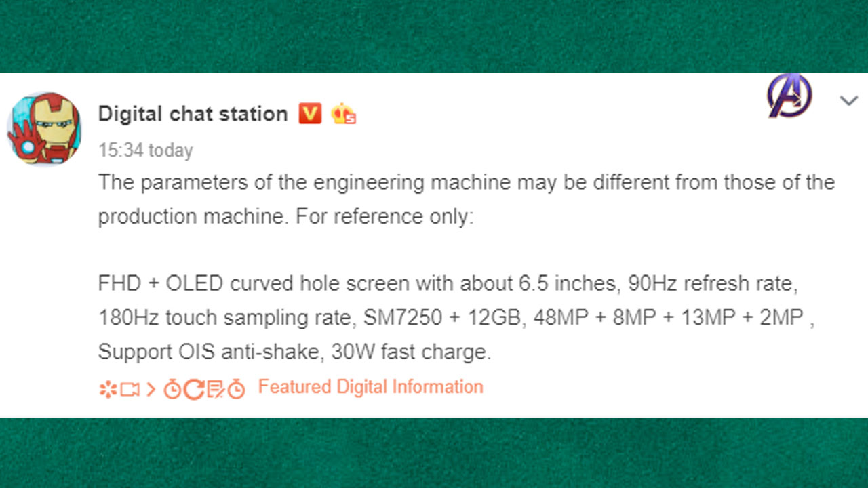Click the circular refresh arrow icon
Image resolution: width=868 pixels, height=488 pixels.
pos(193,389)
